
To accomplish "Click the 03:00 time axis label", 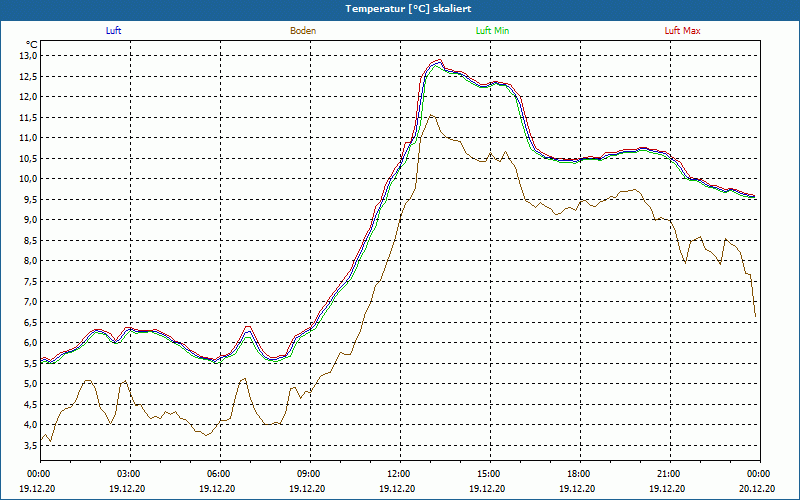I will point(131,473).
